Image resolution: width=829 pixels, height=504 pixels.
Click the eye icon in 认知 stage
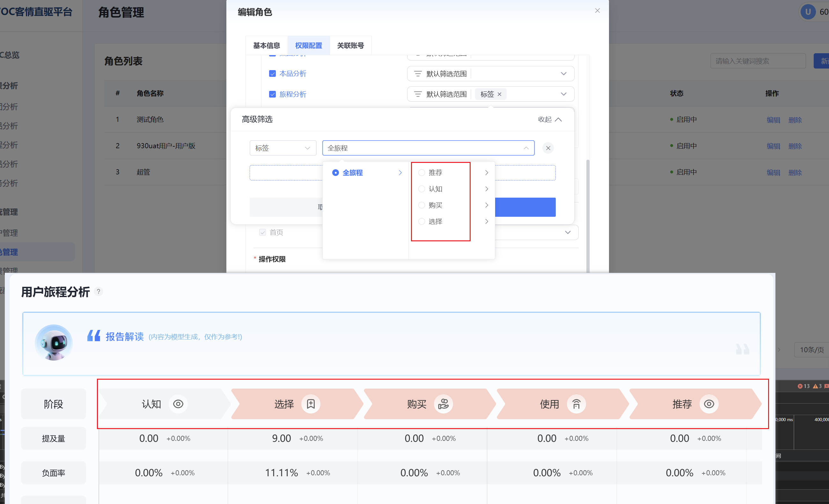(178, 404)
